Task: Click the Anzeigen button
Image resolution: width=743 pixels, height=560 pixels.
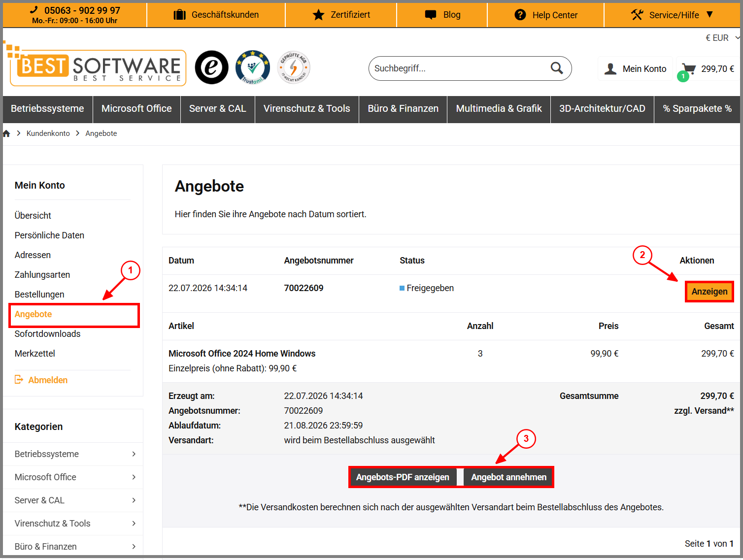Action: 709,292
